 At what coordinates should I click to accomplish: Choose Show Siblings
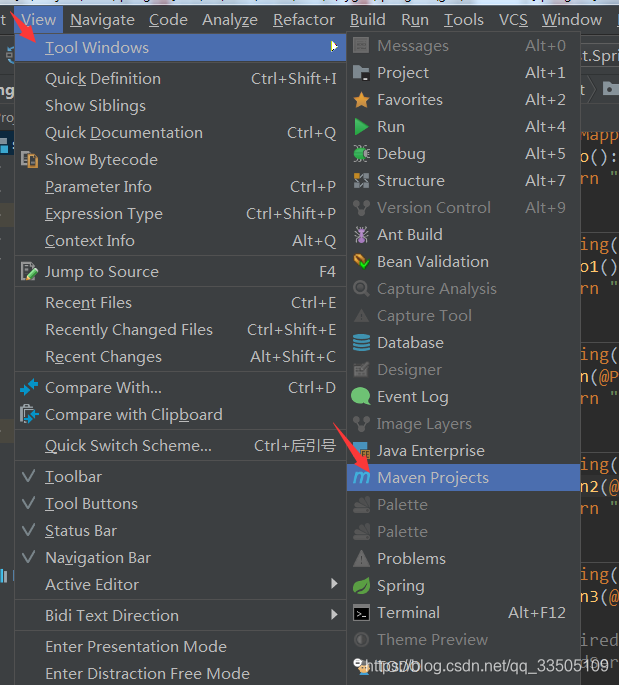pyautogui.click(x=180, y=106)
